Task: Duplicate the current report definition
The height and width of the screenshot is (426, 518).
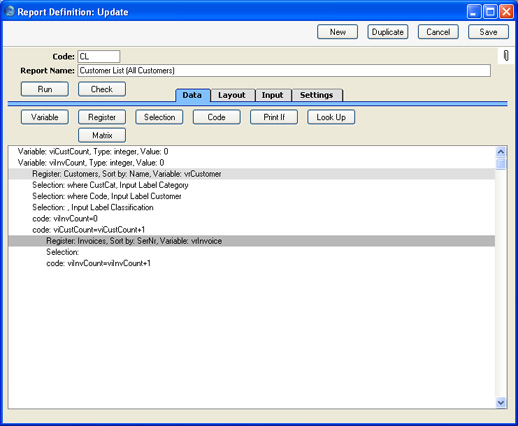Action: (388, 32)
